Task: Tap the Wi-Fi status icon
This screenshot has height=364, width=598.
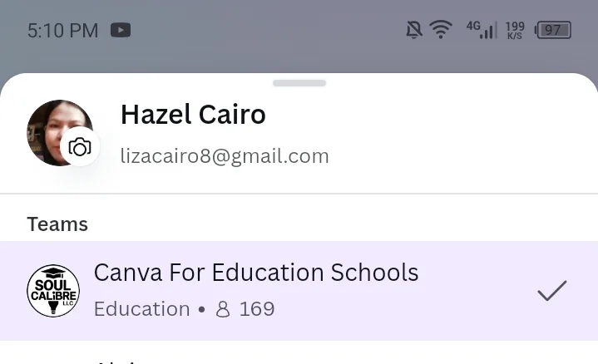Action: (x=441, y=30)
